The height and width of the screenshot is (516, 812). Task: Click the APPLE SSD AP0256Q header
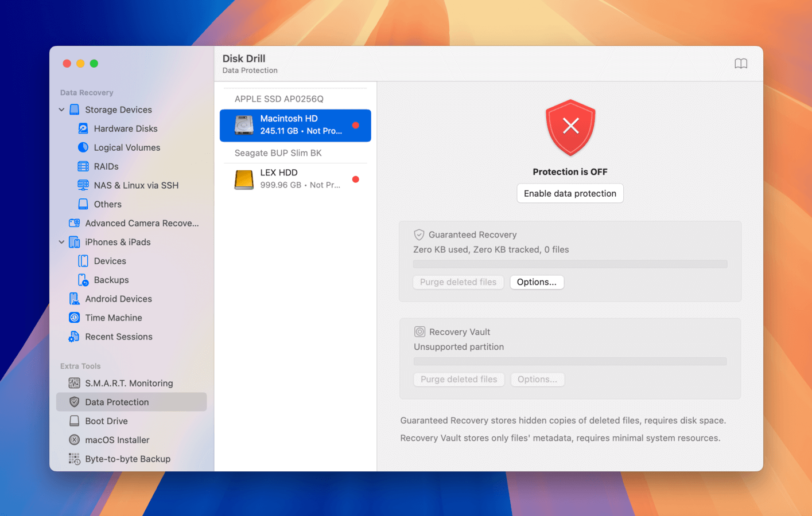(279, 99)
